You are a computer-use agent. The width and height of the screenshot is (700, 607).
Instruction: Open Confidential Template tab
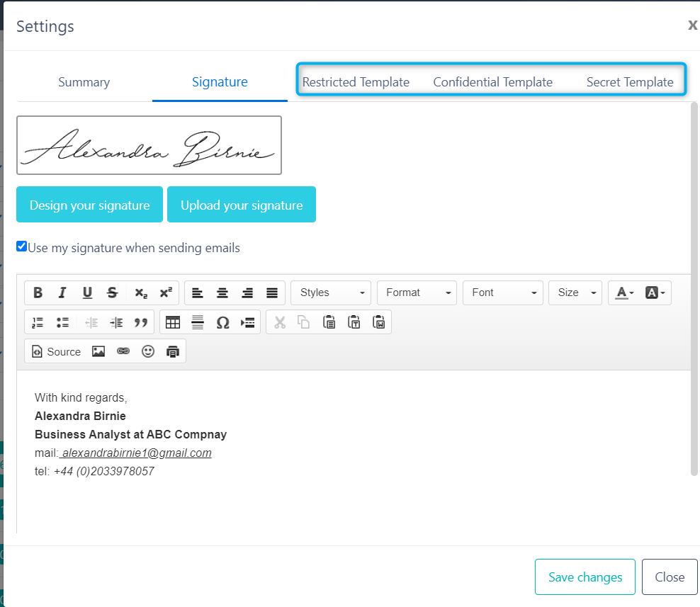(x=493, y=82)
